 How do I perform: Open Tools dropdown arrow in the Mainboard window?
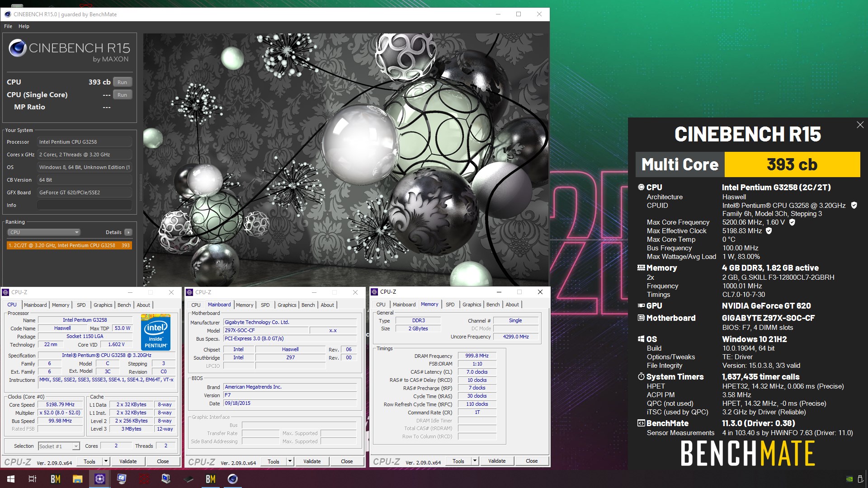[290, 461]
